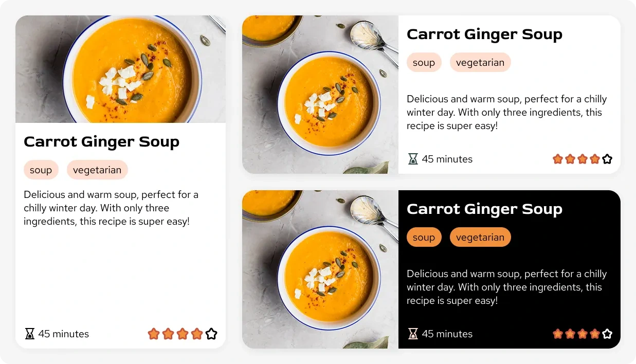
Task: Click the "vegetarian" tag in the vertical card
Action: click(97, 170)
